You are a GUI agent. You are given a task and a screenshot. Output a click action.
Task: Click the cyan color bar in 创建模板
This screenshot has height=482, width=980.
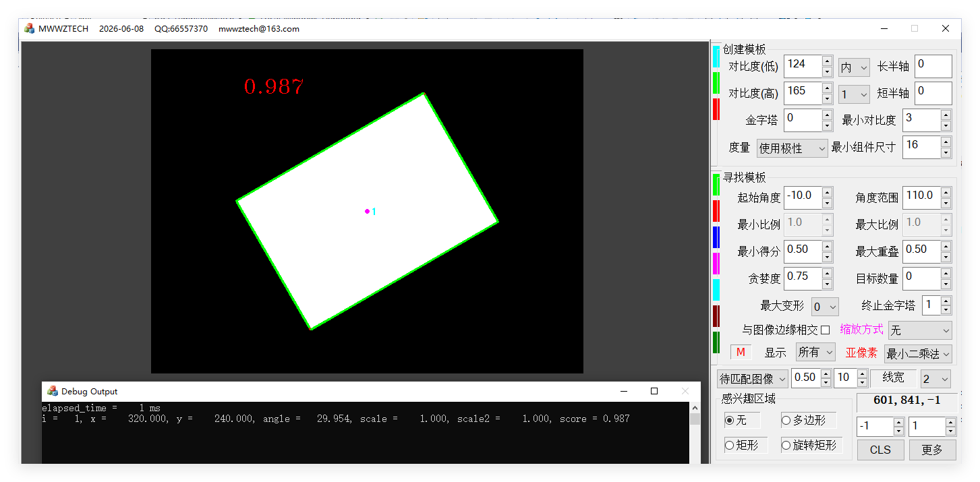click(716, 57)
